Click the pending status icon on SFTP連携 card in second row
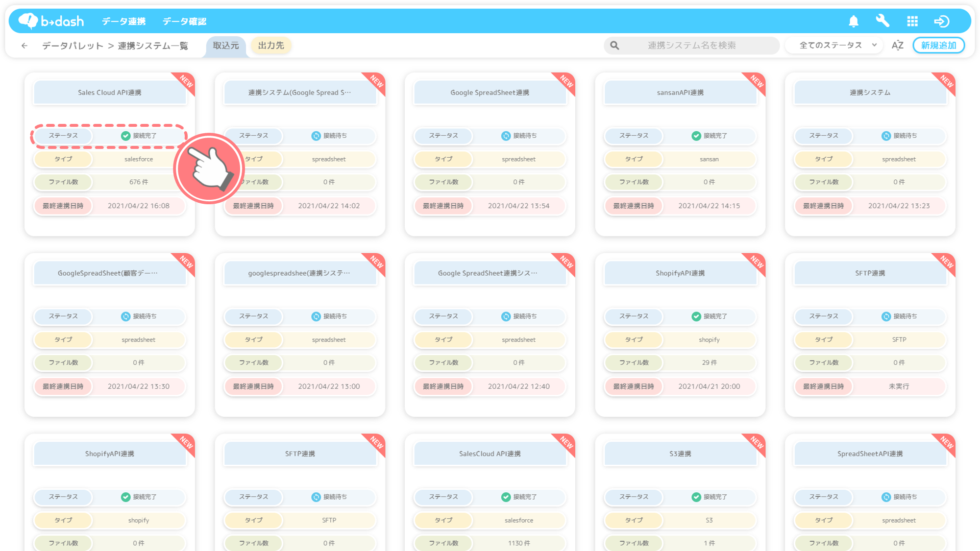Image resolution: width=980 pixels, height=551 pixels. (x=886, y=316)
